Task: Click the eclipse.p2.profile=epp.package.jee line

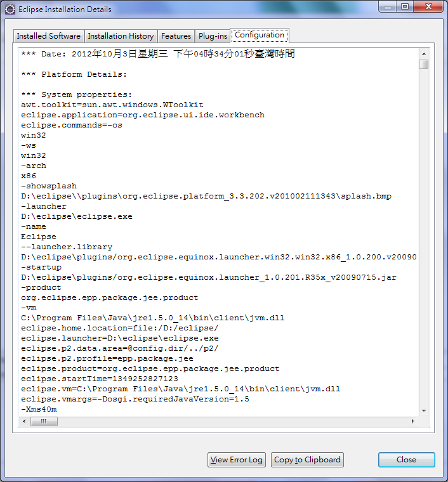Action: click(107, 358)
